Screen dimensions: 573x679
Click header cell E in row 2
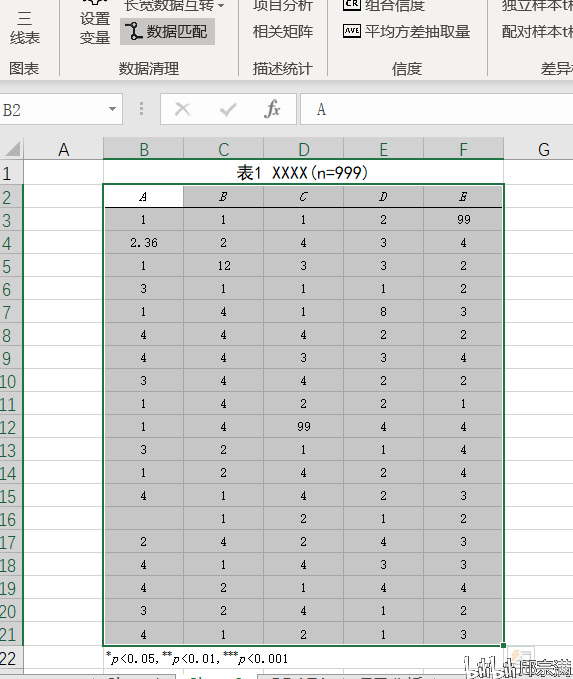(463, 197)
